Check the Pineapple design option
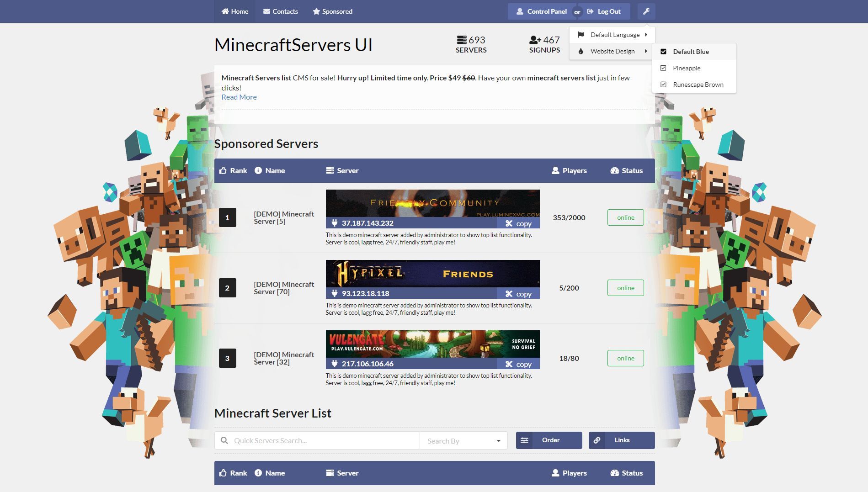The image size is (868, 492). pyautogui.click(x=663, y=68)
